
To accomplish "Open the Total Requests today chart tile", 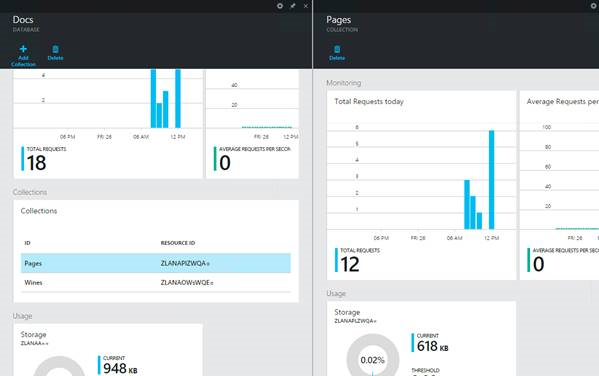I will [x=421, y=185].
